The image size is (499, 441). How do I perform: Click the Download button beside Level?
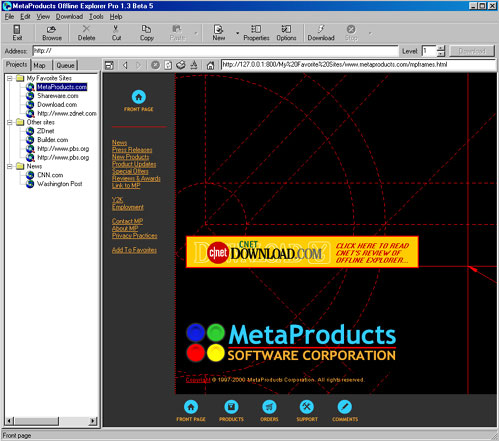[x=472, y=51]
